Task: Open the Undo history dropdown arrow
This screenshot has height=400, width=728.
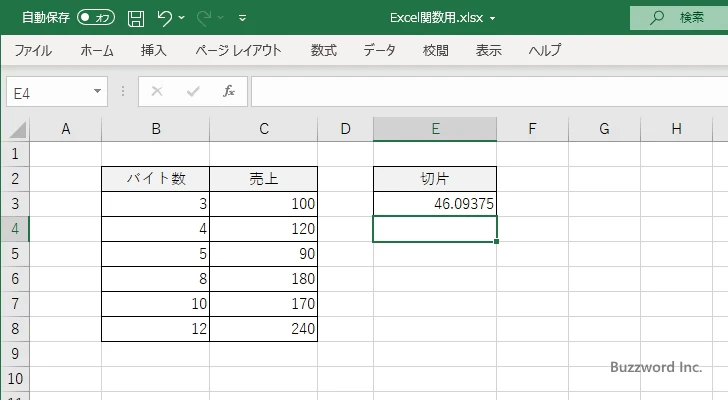Action: (x=182, y=18)
